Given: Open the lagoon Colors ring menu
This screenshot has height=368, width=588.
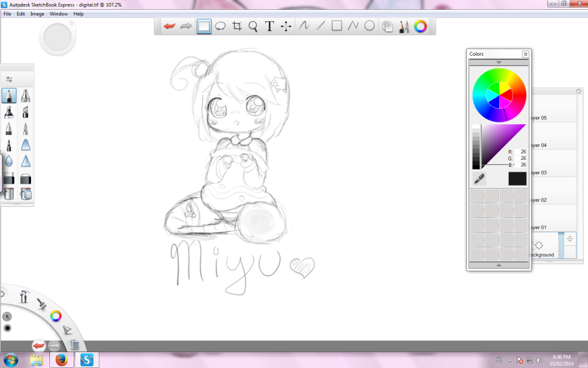Looking at the screenshot, I should [56, 316].
